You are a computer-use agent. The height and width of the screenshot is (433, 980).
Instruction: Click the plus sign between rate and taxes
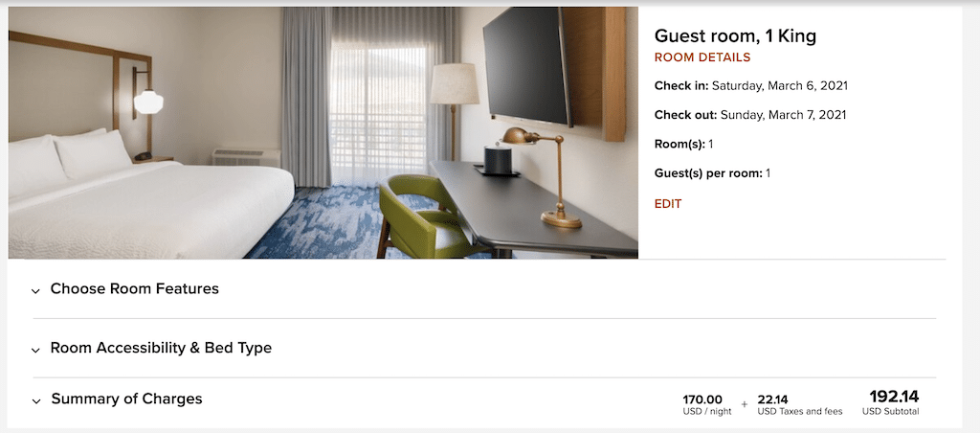(x=745, y=404)
